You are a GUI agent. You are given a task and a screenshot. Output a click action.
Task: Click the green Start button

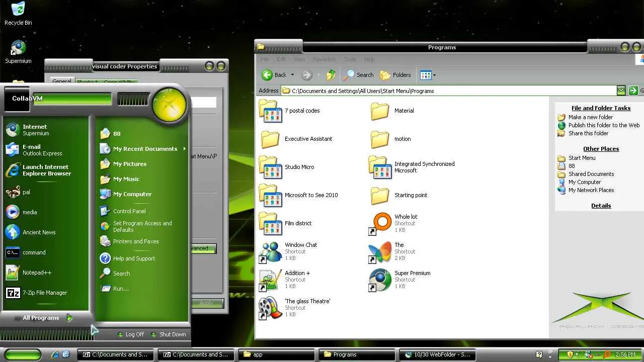click(x=23, y=354)
